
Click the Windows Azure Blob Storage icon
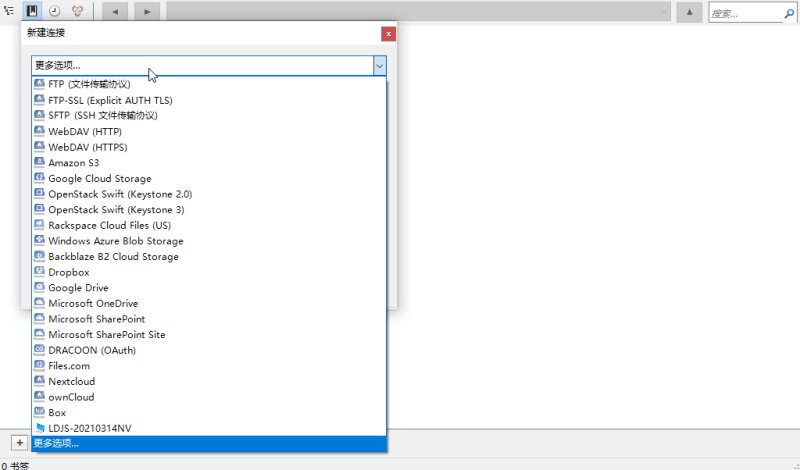click(39, 240)
